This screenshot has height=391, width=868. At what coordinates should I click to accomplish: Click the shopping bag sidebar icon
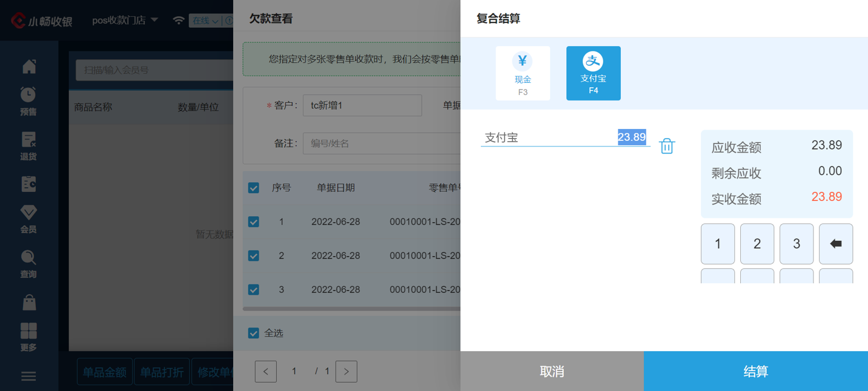[28, 302]
